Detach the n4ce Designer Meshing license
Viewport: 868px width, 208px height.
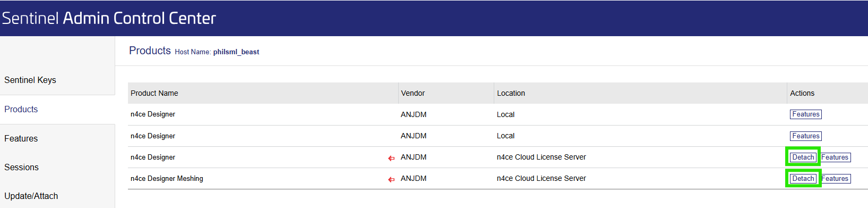[803, 179]
